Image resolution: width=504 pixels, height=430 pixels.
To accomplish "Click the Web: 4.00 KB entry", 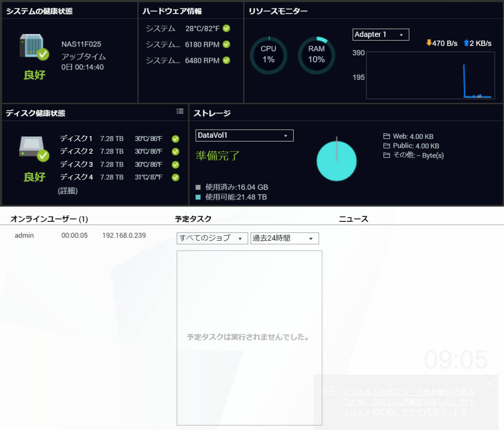I will point(413,136).
